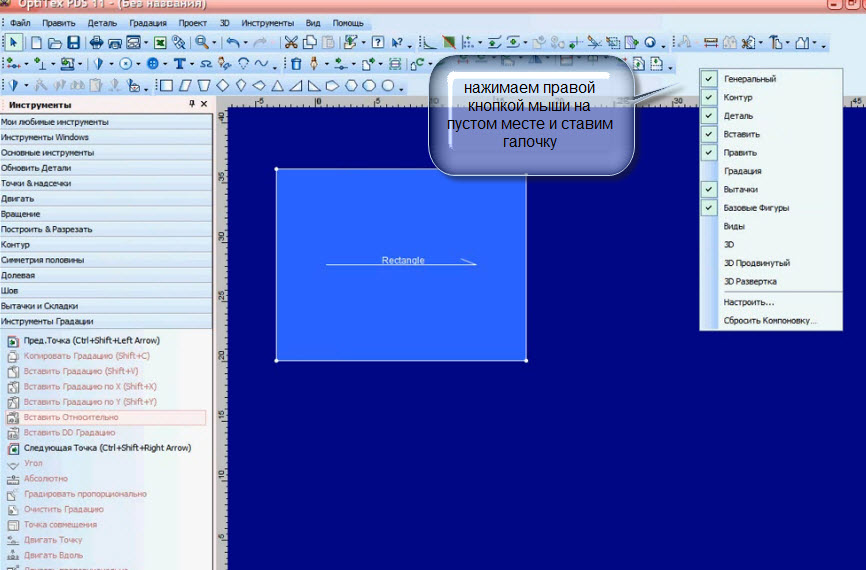Open the Файл menu
The height and width of the screenshot is (570, 866).
pos(20,23)
